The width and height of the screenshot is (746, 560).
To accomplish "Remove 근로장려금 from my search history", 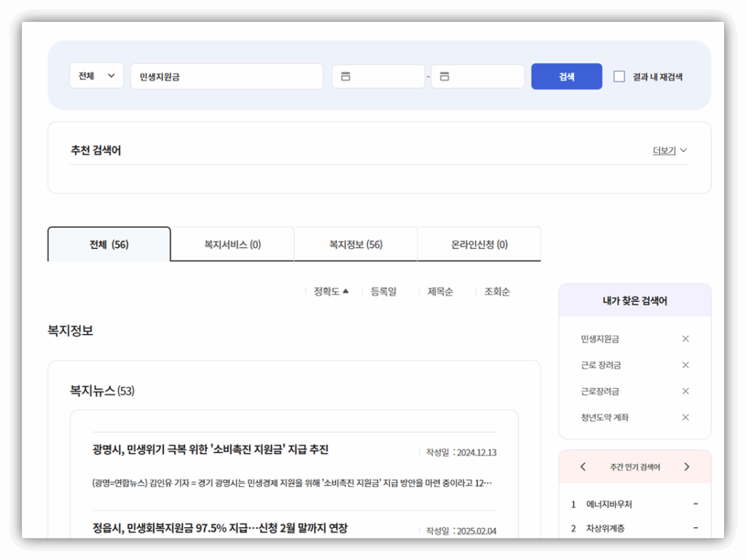I will click(686, 391).
